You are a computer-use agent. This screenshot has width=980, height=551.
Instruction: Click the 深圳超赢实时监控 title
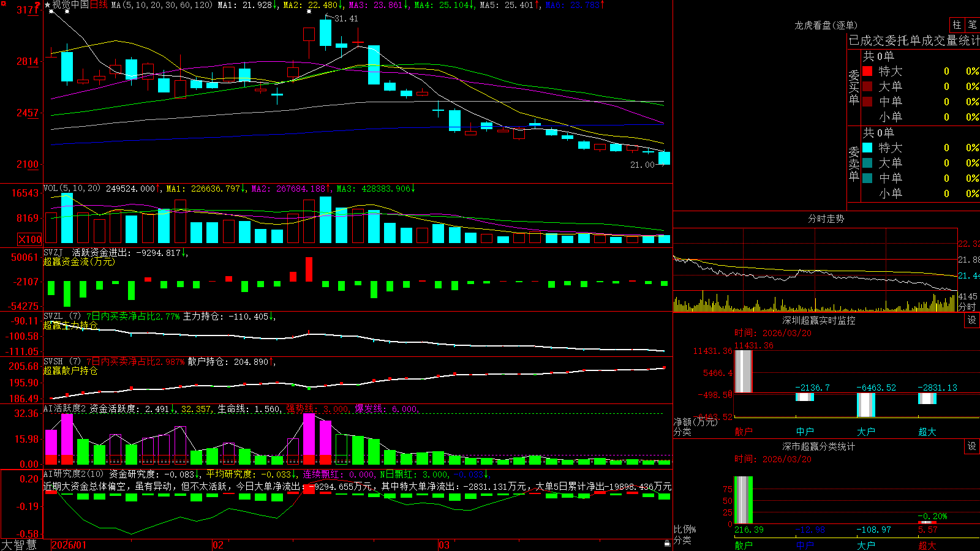[x=818, y=320]
